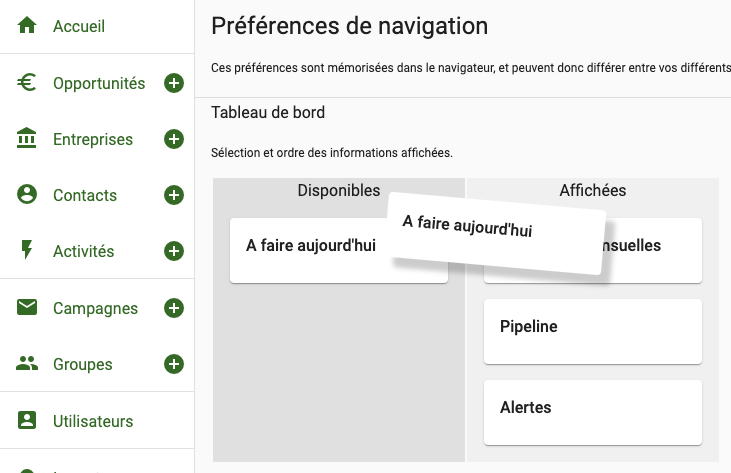This screenshot has width=731, height=473.
Task: Select the Pipeline card in Affichées
Action: [593, 331]
